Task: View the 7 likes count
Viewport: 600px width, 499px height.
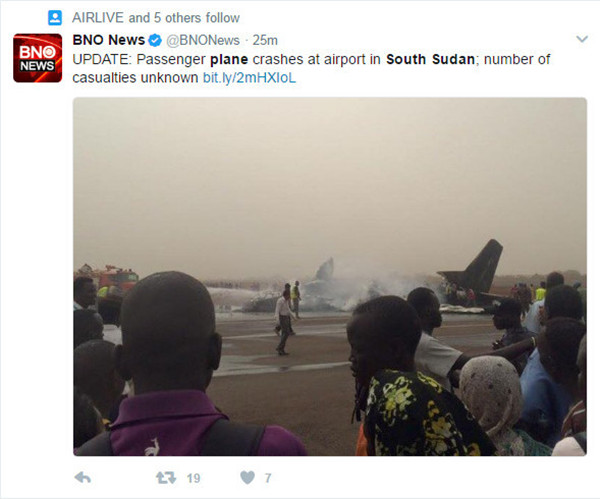Action: (268, 478)
